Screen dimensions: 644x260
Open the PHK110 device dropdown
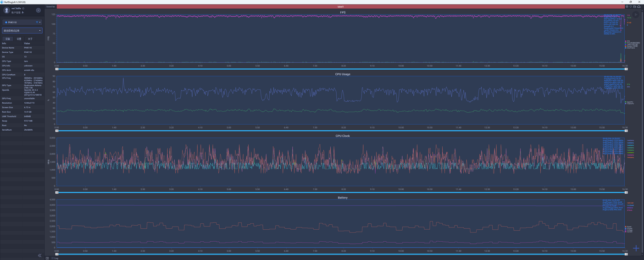pyautogui.click(x=22, y=22)
